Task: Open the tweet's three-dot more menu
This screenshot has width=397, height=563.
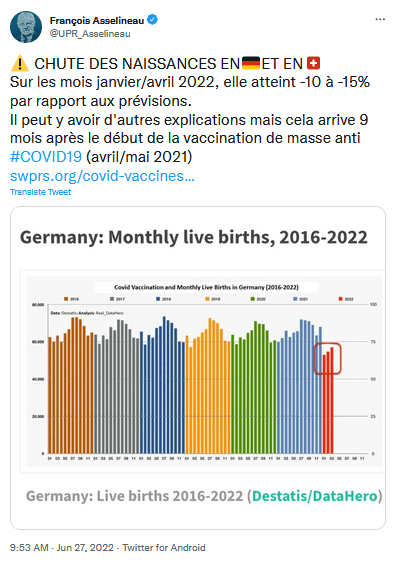Action: (380, 19)
